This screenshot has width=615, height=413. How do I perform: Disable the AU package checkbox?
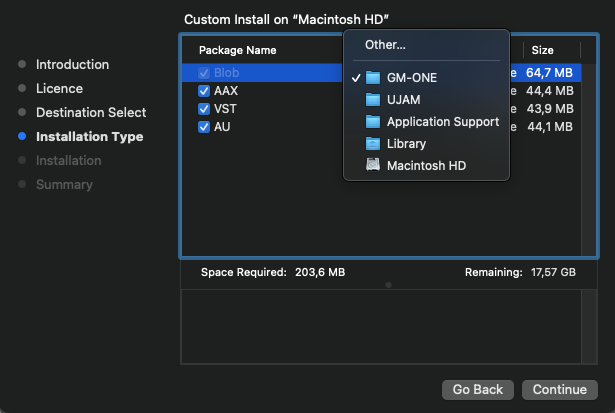[x=204, y=127]
